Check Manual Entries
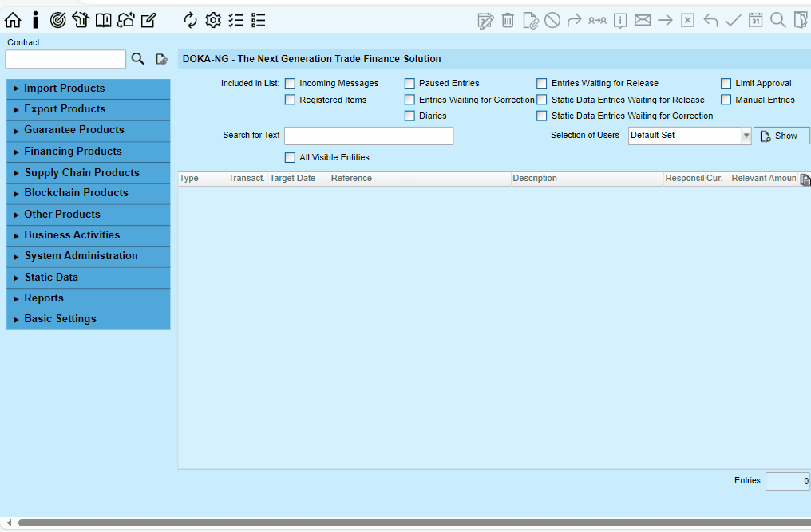Image resolution: width=811 pixels, height=532 pixels. (x=726, y=100)
